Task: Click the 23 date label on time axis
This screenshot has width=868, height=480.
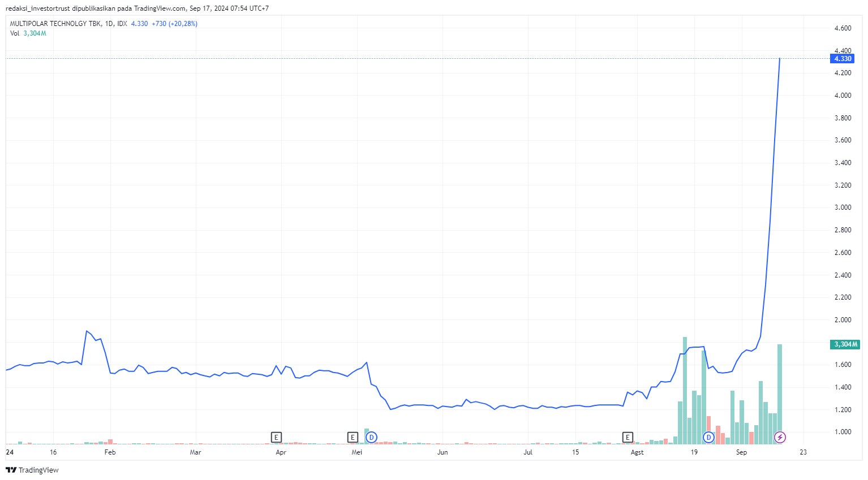Action: point(803,452)
